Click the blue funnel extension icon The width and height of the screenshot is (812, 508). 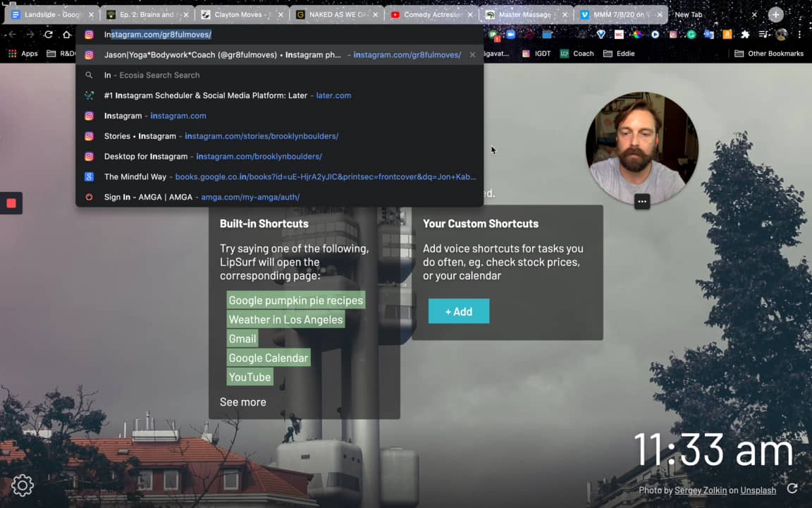pos(601,34)
